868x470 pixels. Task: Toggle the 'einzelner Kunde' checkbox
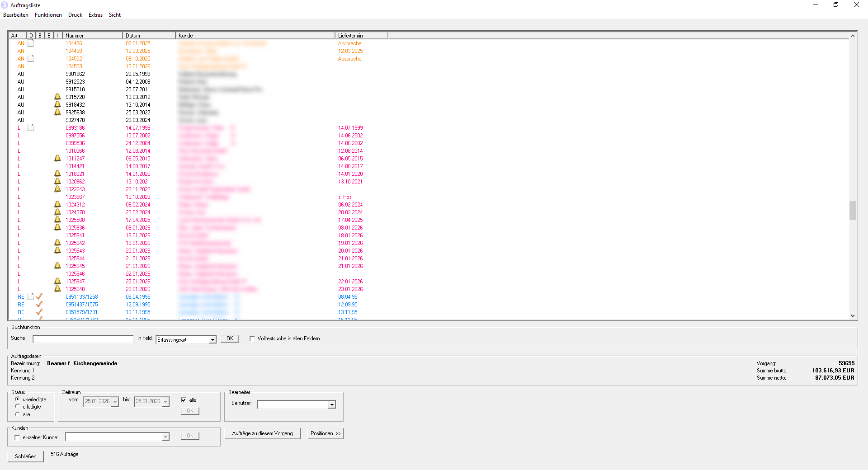click(17, 437)
